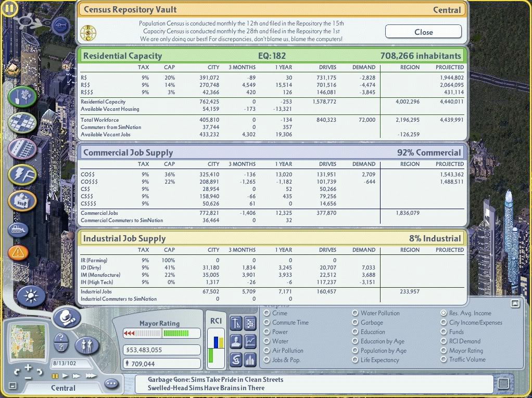Expand the graphs panel corner arrow

click(x=515, y=303)
